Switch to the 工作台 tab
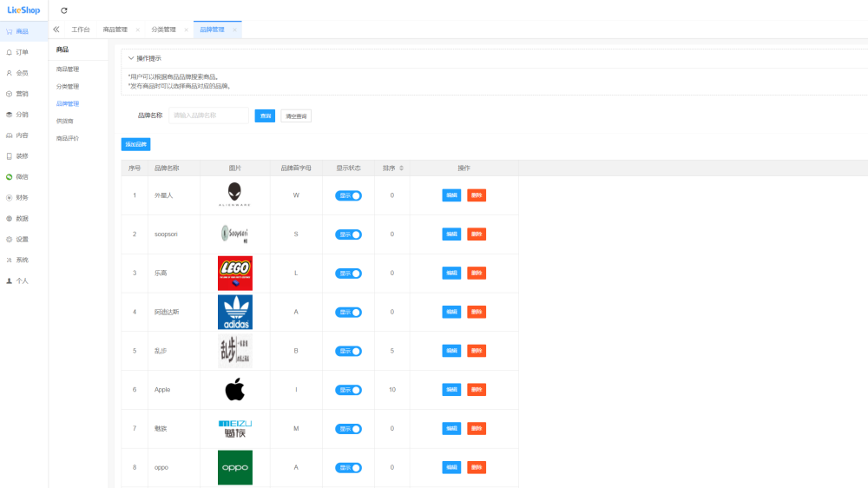Viewport: 868px width, 488px height. pyautogui.click(x=80, y=30)
